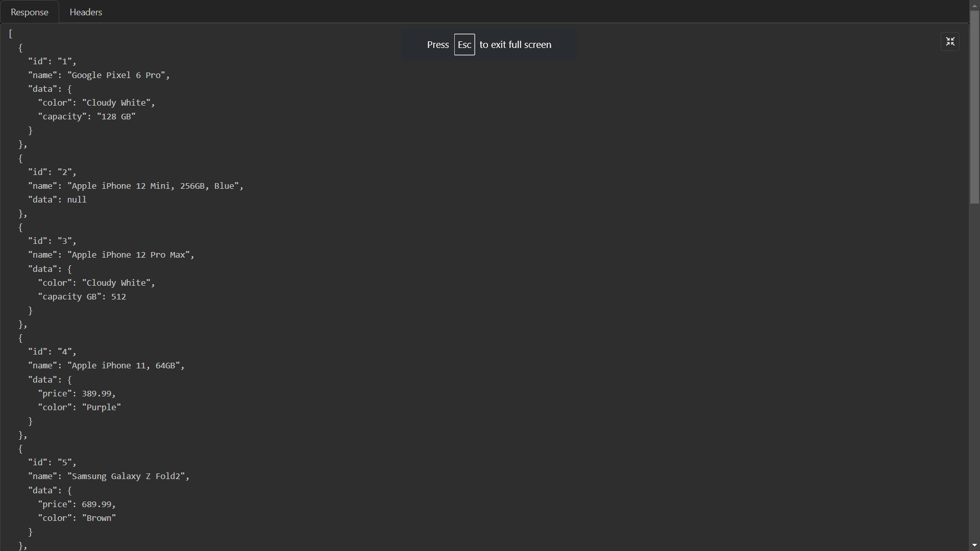Click the Esc key hint in the banner
Viewport: 980px width, 551px height.
464,45
